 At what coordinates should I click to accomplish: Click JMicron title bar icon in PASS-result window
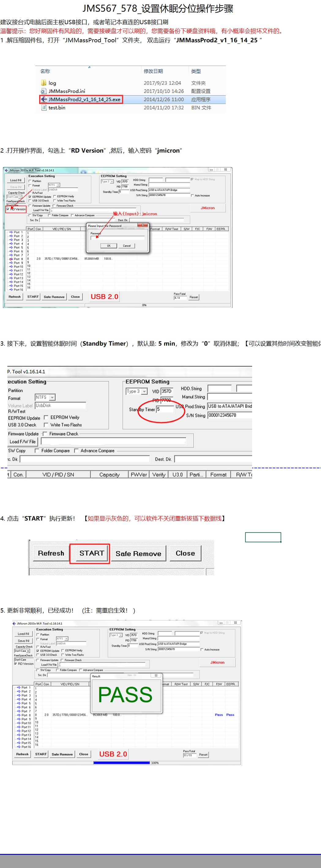tap(14, 624)
